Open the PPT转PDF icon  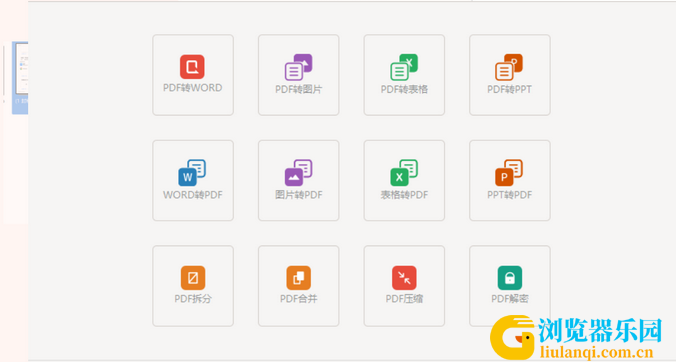(509, 173)
